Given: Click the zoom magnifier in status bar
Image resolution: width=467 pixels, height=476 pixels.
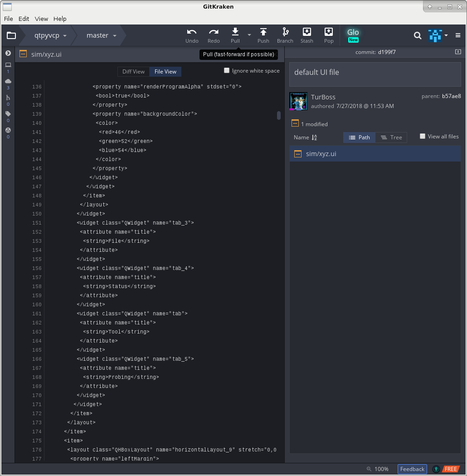Looking at the screenshot, I should coord(369,469).
